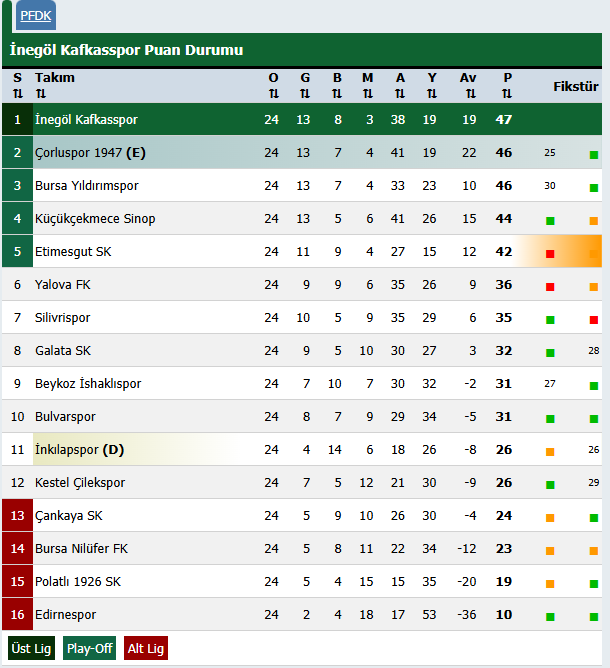610x668 pixels.
Task: Click fixture week number 28 in Galata SK row
Action: coord(593,351)
